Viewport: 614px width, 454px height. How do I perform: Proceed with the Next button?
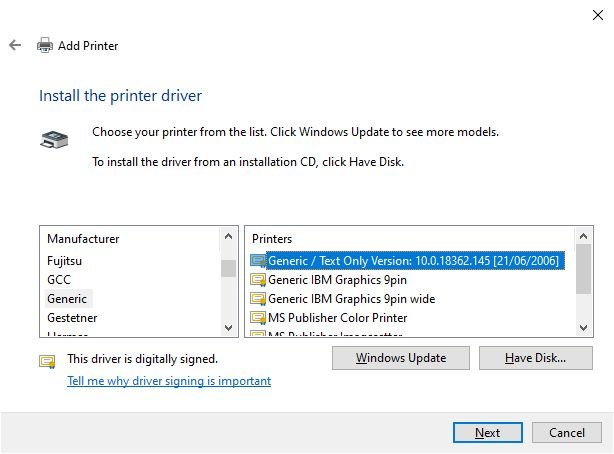tap(488, 432)
